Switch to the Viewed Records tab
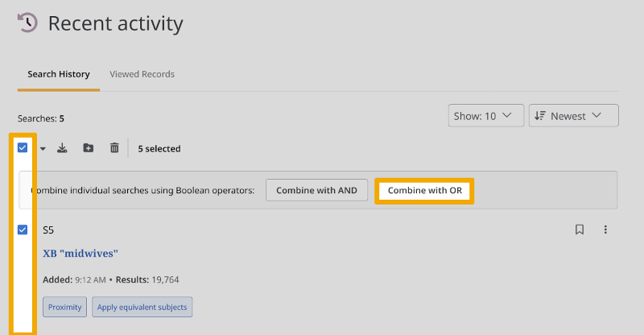The height and width of the screenshot is (335, 644). pos(142,74)
